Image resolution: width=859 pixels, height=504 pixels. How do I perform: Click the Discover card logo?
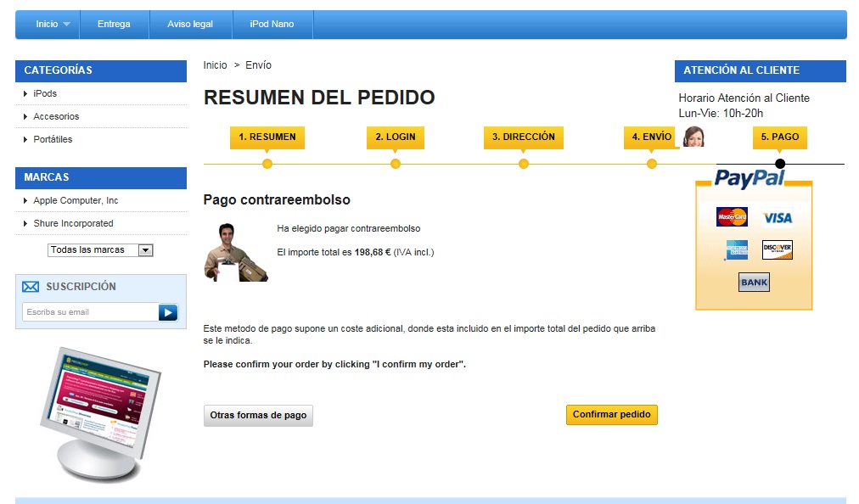778,249
